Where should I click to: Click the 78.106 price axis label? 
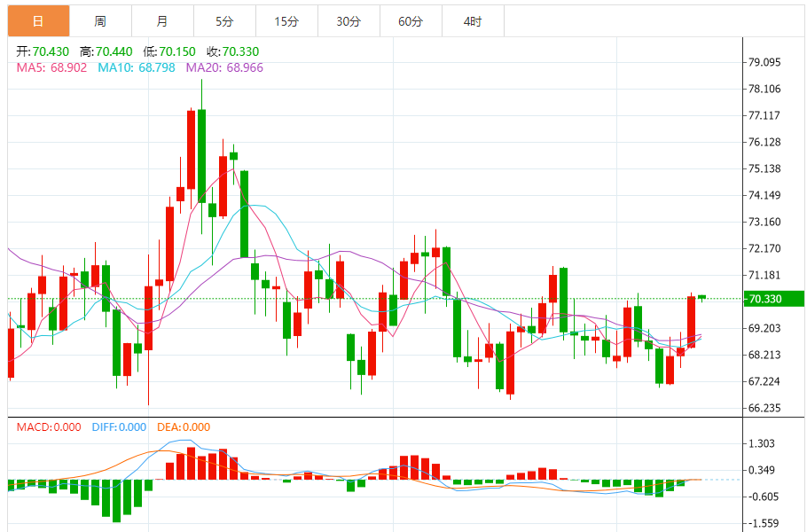click(x=764, y=89)
